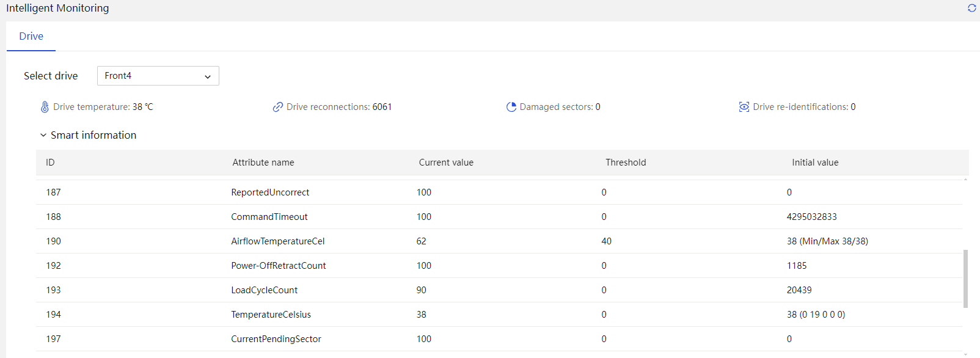Viewport: 980px width, 358px height.
Task: Click the refresh icon at top right
Action: 971,8
